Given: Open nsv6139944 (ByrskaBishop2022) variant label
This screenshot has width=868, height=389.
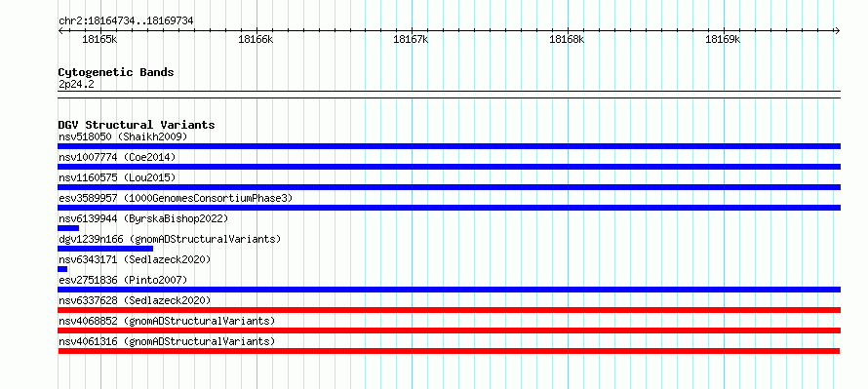Looking at the screenshot, I should (143, 218).
